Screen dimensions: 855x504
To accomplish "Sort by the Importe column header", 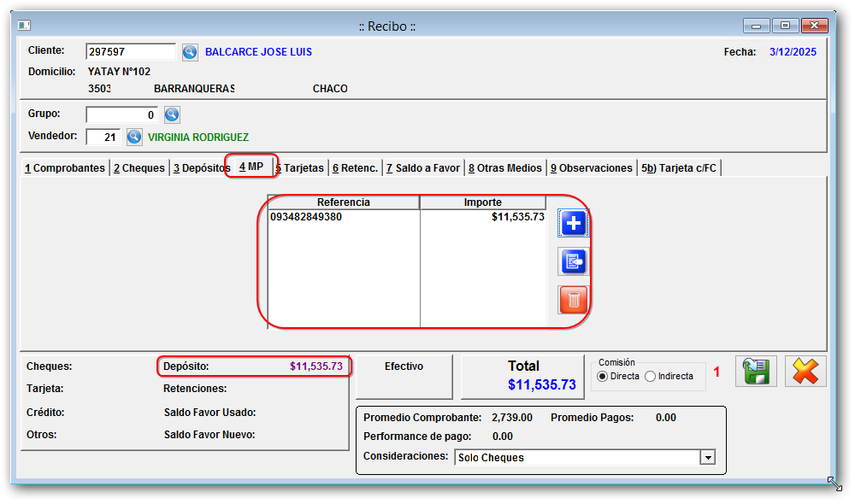I will pos(483,202).
